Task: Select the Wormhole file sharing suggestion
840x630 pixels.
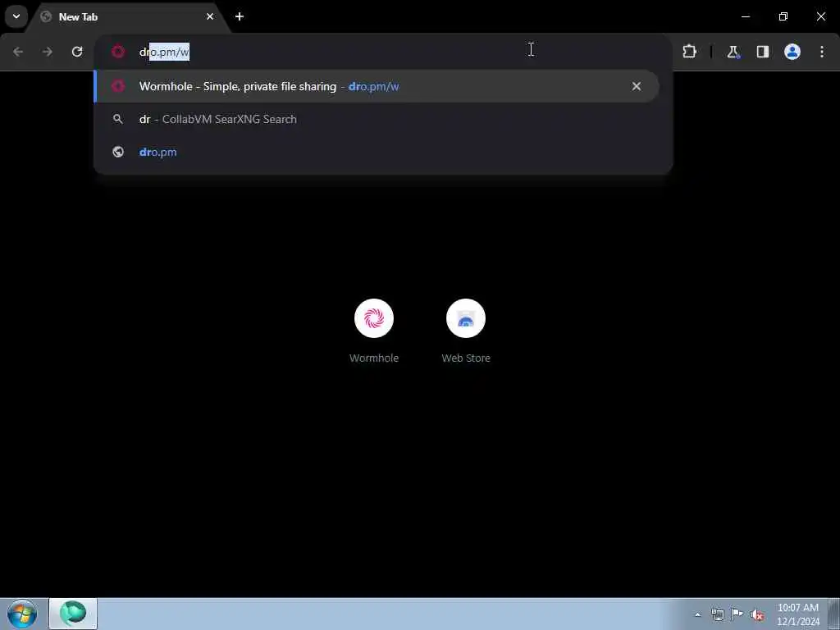Action: pos(376,86)
